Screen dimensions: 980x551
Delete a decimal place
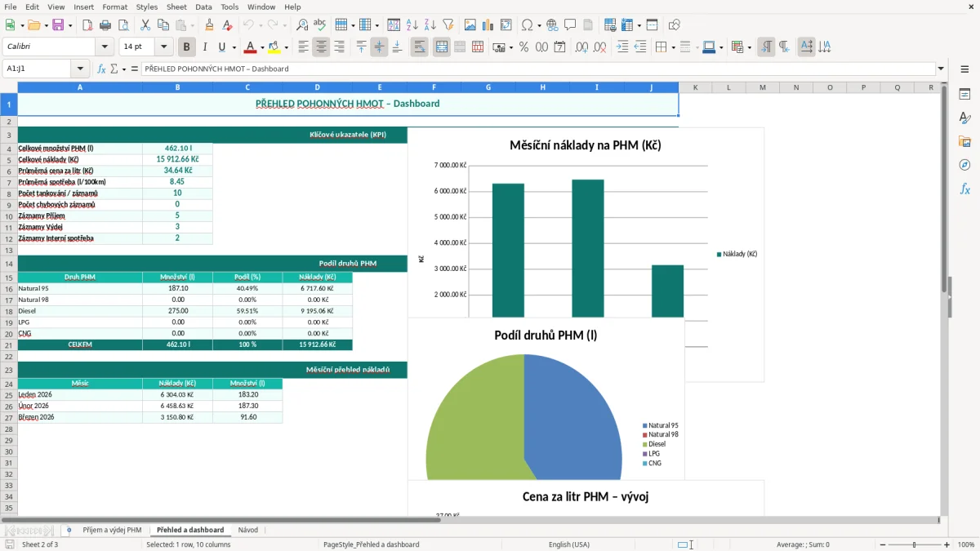pos(600,47)
